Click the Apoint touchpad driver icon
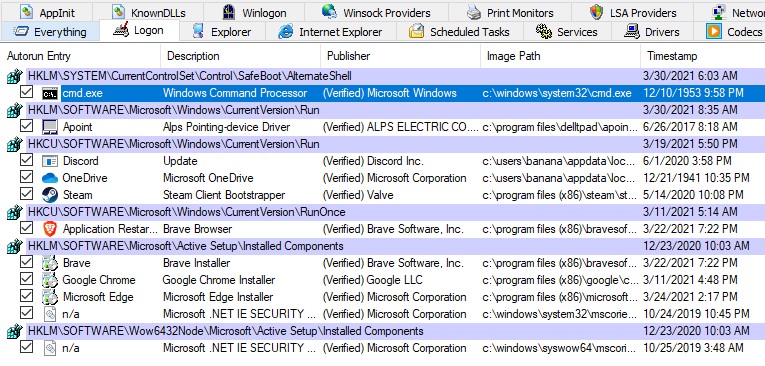765x366 pixels. (50, 127)
